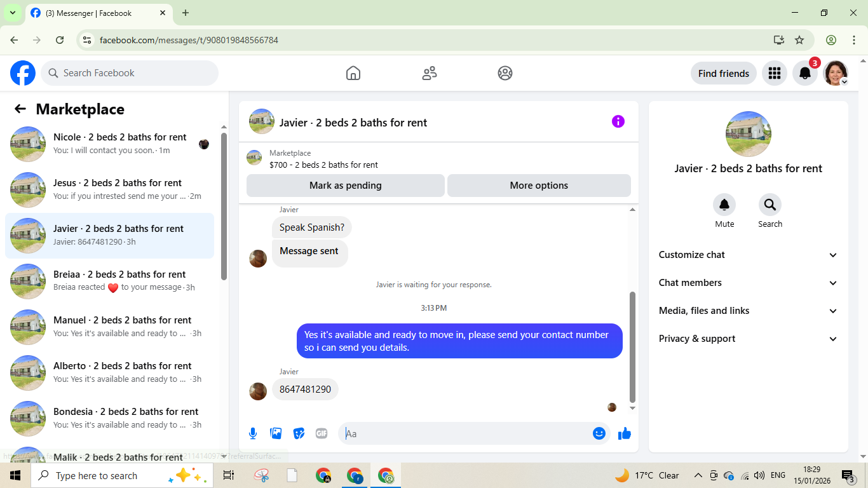
Task: Click the Javier chat header title
Action: [353, 123]
